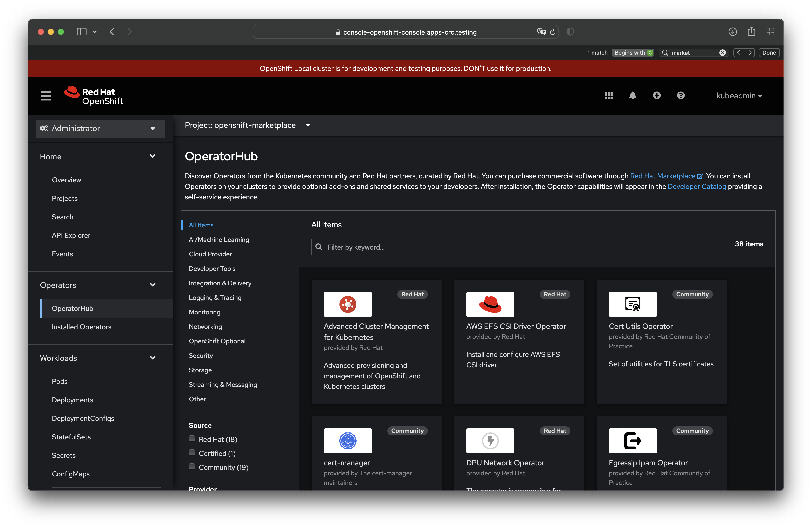Collapse the Home navigation section

tap(98, 156)
